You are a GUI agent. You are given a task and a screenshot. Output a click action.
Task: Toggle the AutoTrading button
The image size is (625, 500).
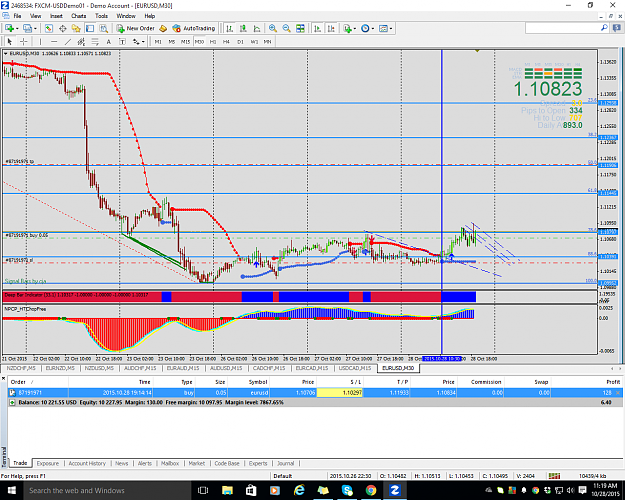point(194,28)
